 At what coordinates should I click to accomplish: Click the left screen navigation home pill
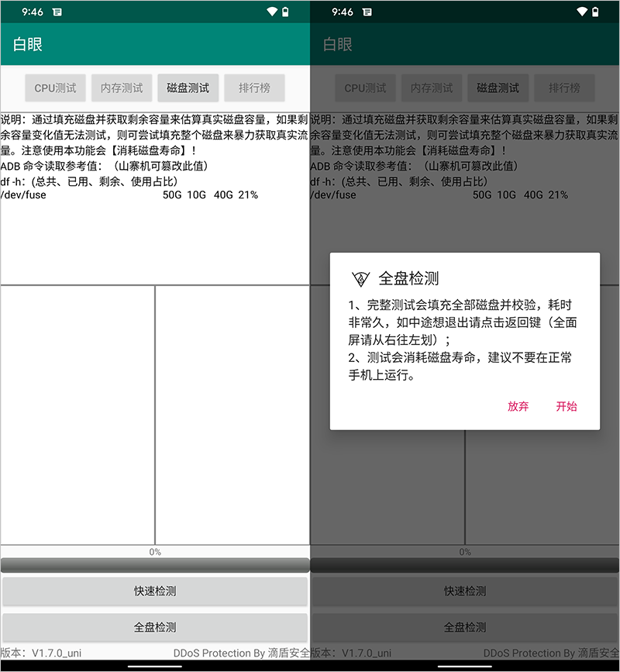(x=155, y=667)
